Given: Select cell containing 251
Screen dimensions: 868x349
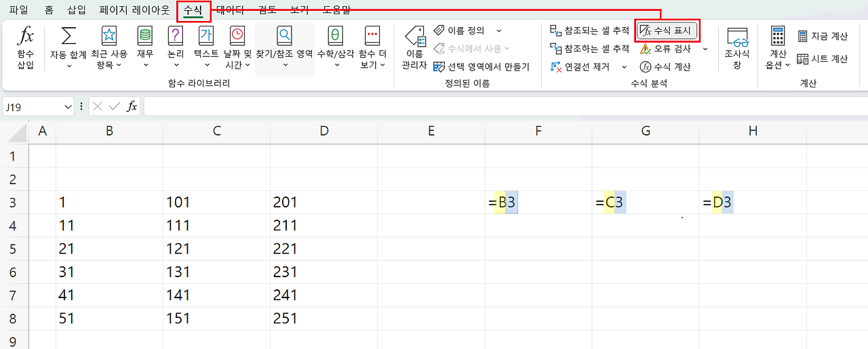Looking at the screenshot, I should pyautogui.click(x=323, y=318).
